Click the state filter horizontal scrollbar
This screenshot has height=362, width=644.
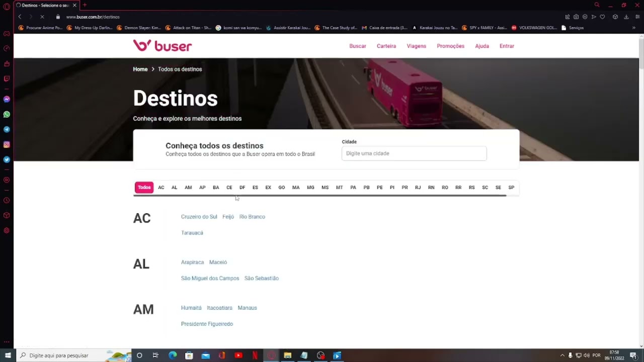click(x=319, y=196)
